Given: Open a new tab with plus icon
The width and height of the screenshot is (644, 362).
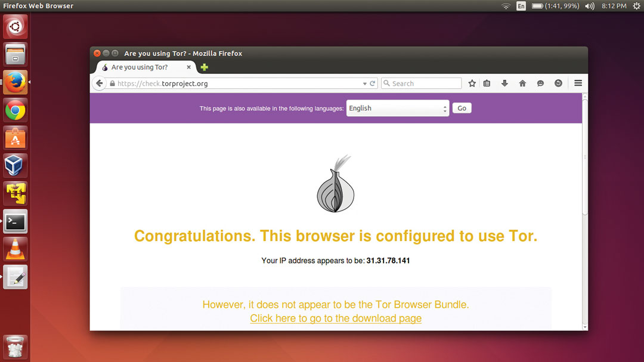Looking at the screenshot, I should point(204,67).
